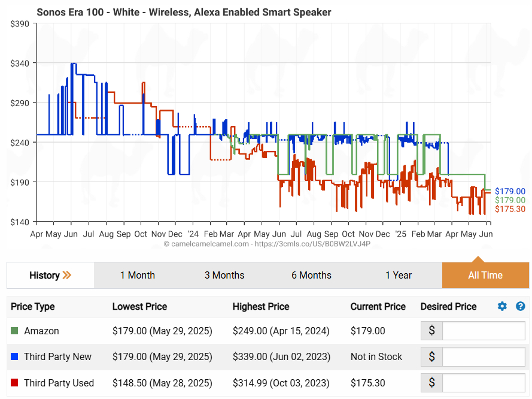Open the help question mark icon
Viewport: 532px width, 399px height.
(x=520, y=307)
